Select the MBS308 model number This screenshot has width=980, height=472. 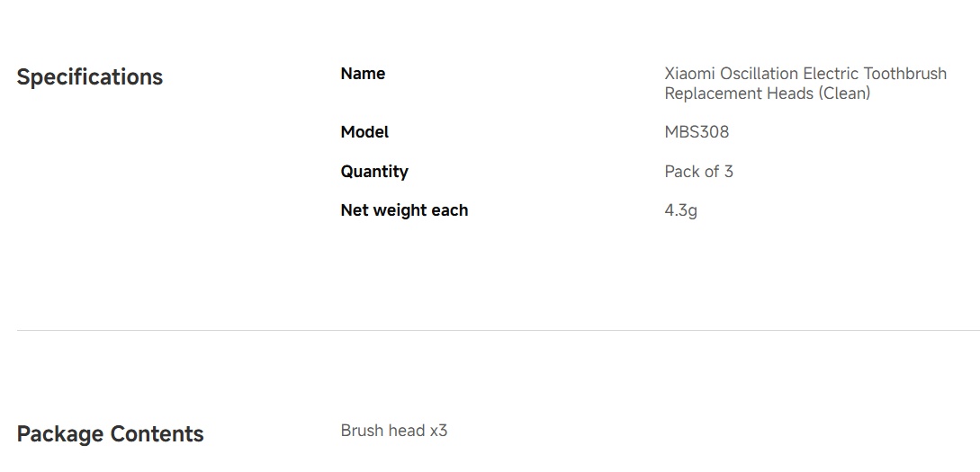(x=697, y=132)
